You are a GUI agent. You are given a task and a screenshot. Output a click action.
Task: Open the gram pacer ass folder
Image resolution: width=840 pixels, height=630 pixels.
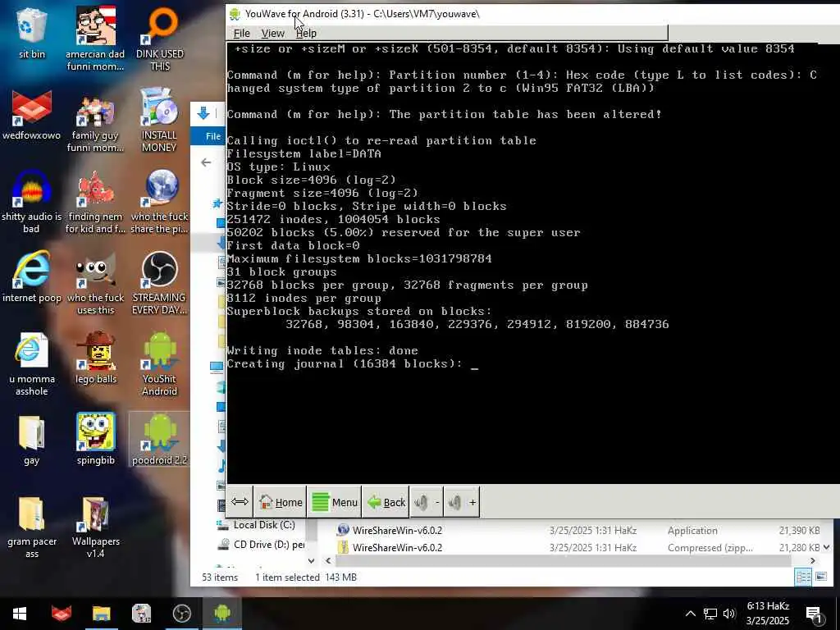(32, 527)
